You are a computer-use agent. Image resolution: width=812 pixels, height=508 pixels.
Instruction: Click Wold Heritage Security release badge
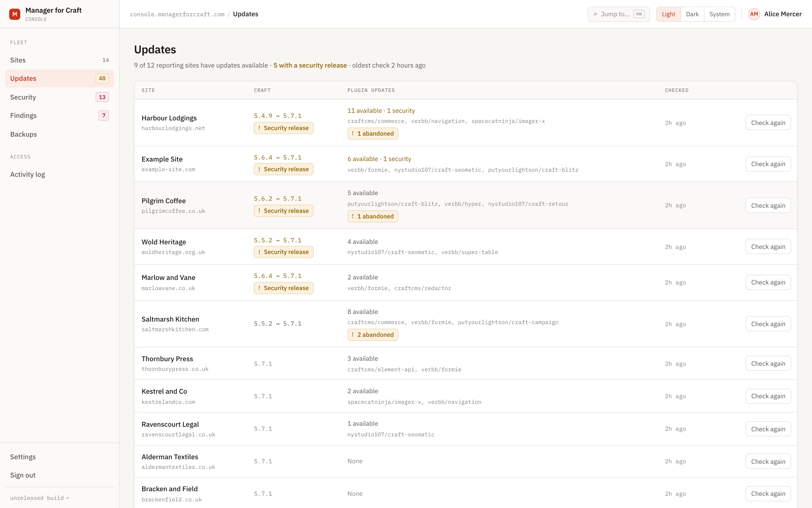tap(283, 252)
